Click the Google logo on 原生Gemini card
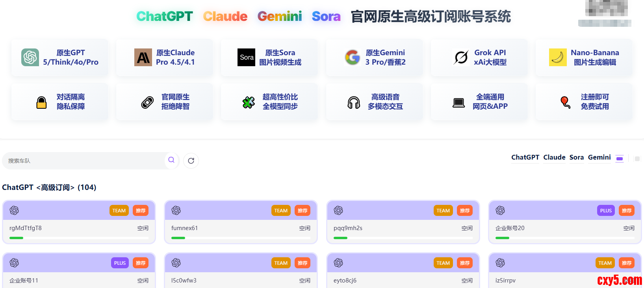 coord(353,58)
